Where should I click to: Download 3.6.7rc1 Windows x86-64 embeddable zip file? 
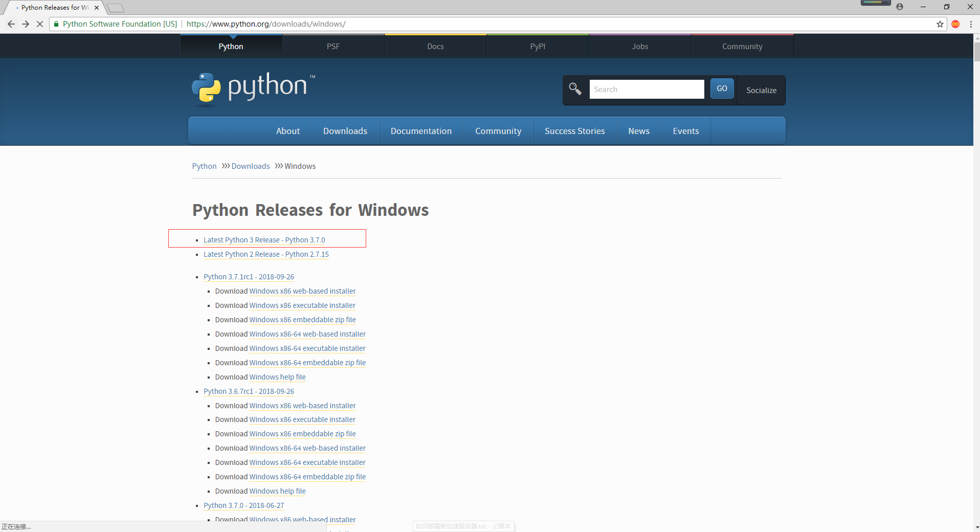[x=307, y=477]
